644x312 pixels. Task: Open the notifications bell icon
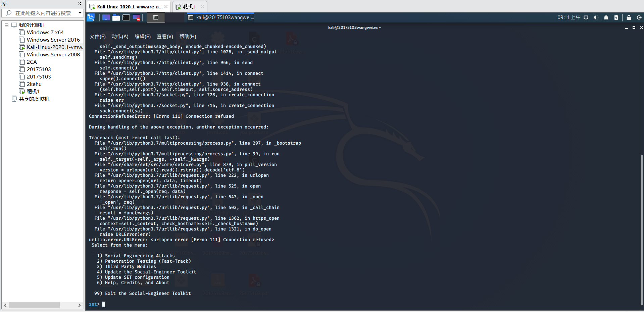tap(606, 17)
